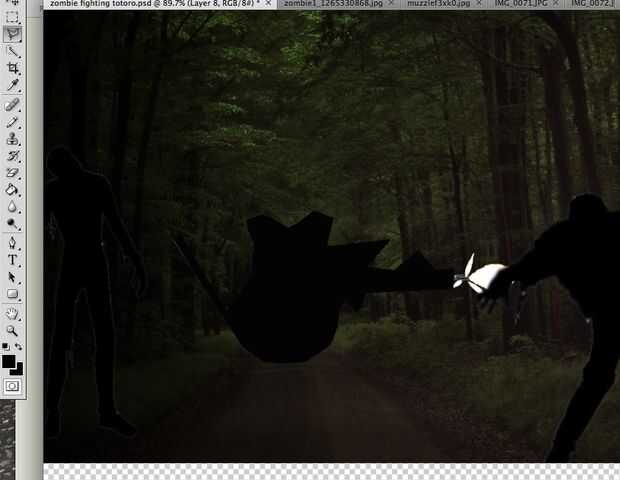Screen dimensions: 620x480
Task: Select the Zoom magnifier tool
Action: pyautogui.click(x=12, y=331)
